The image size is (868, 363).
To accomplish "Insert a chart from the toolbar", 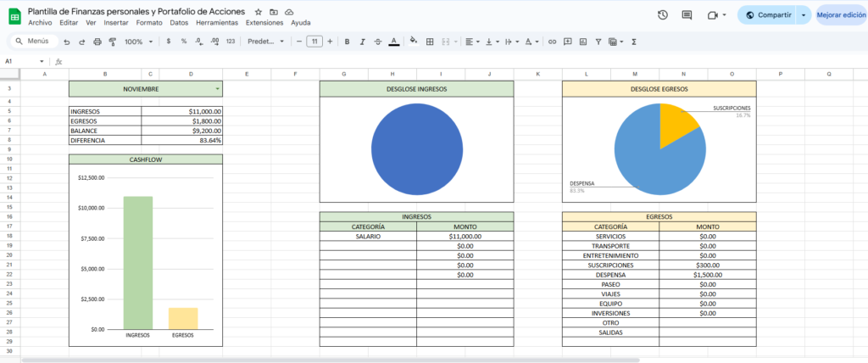I will (583, 41).
